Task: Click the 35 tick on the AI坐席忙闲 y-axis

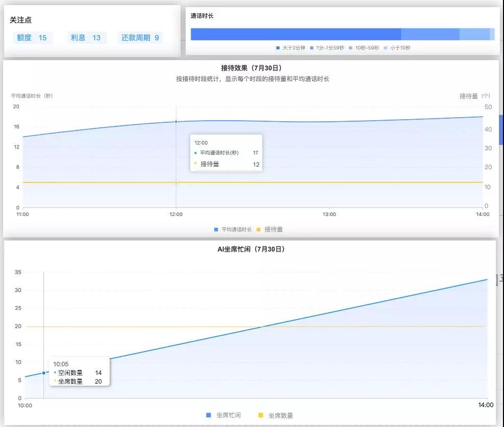Action: pyautogui.click(x=18, y=272)
